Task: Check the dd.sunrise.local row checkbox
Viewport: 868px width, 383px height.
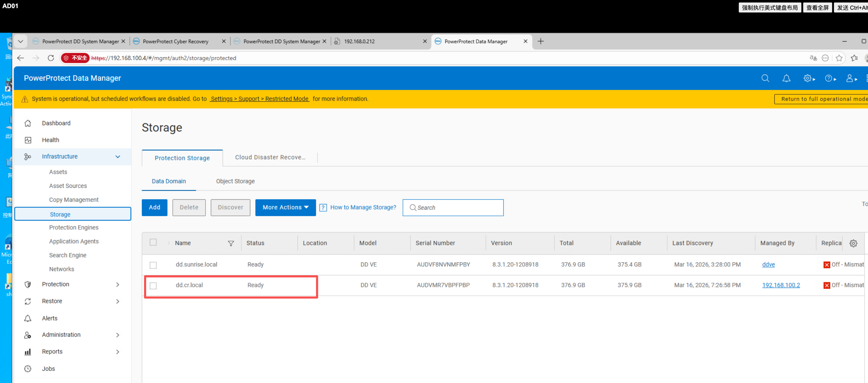Action: coord(153,265)
